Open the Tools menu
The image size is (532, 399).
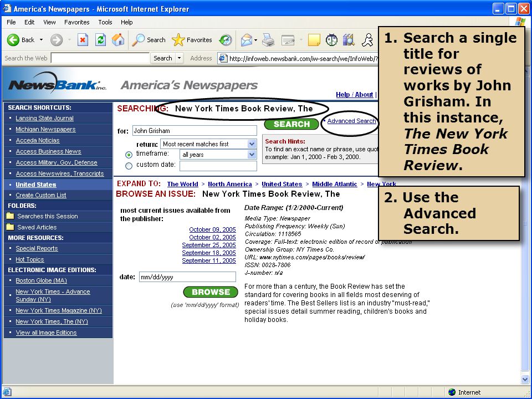[105, 22]
